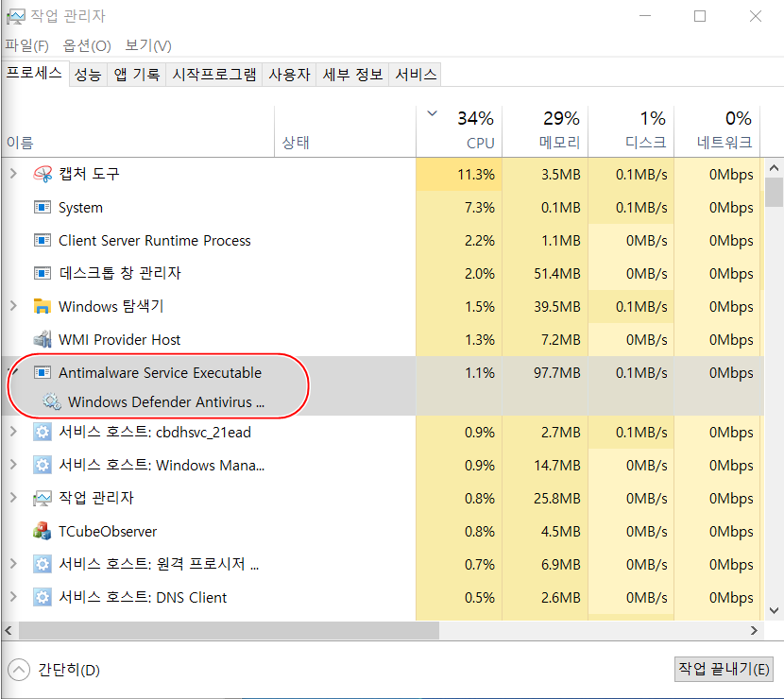Screen dimensions: 784x699
Task: Click the TCubeObserver icon
Action: click(x=43, y=531)
